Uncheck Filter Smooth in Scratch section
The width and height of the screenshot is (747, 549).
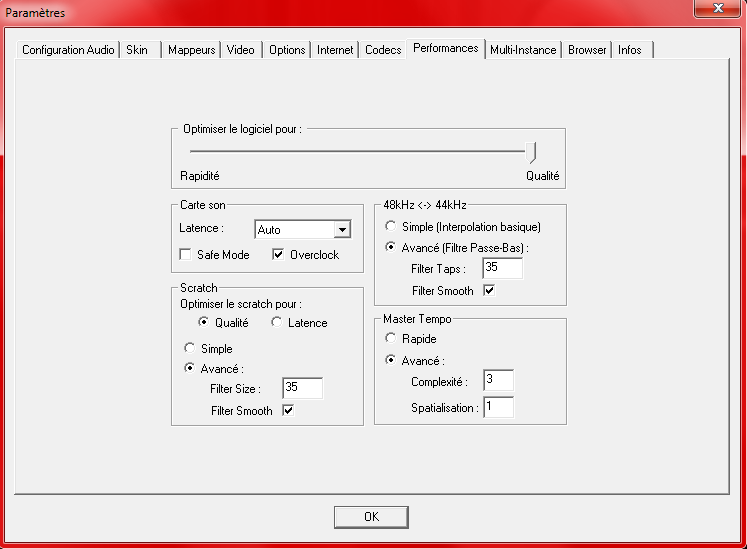tap(288, 411)
